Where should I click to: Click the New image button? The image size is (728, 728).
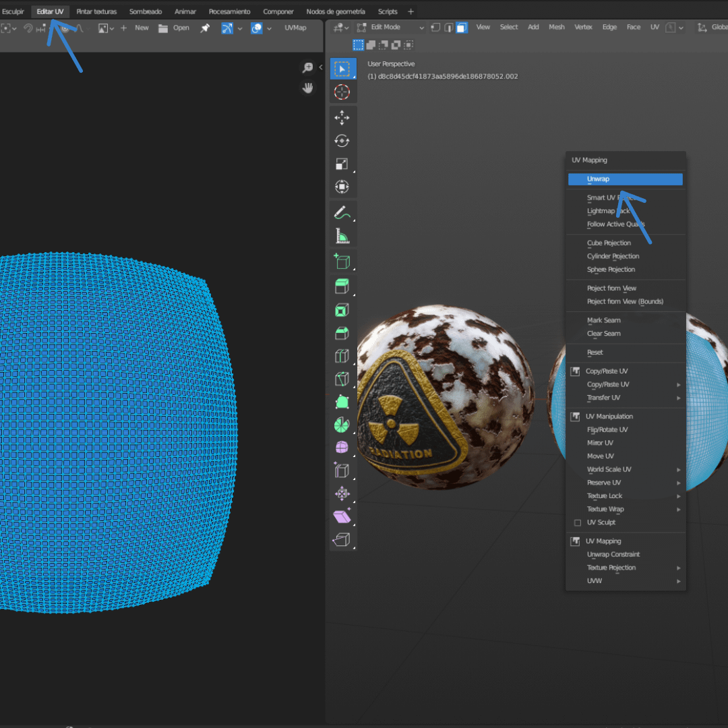(x=142, y=28)
